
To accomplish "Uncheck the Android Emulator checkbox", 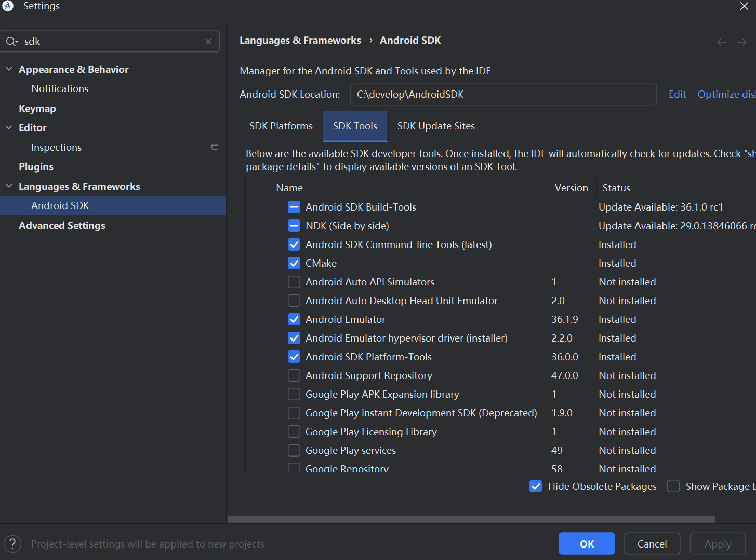I will (x=294, y=319).
